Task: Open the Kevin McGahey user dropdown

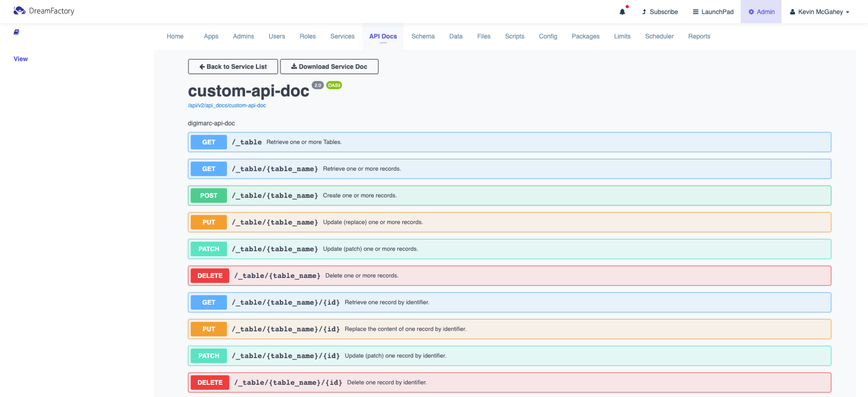Action: [x=820, y=12]
